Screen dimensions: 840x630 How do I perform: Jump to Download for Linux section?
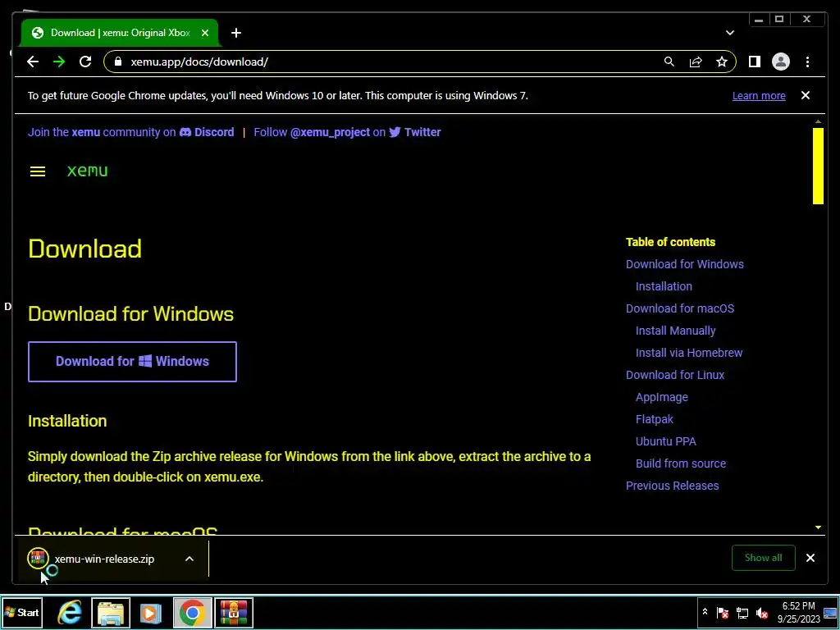pos(675,375)
